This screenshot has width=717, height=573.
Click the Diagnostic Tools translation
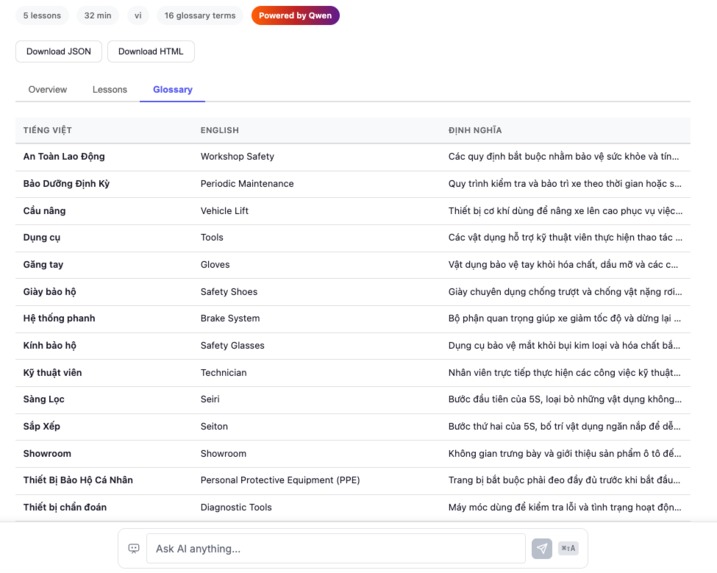pos(236,507)
